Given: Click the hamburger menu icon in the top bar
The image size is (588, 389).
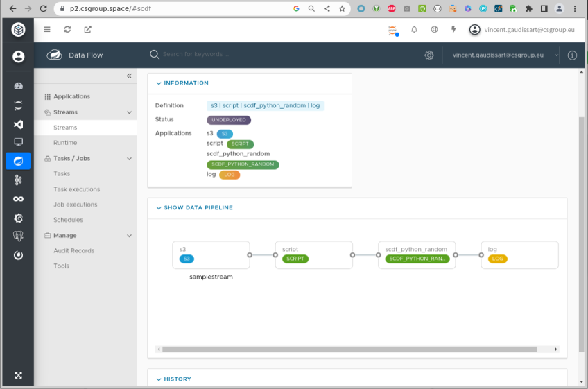Looking at the screenshot, I should coord(47,29).
